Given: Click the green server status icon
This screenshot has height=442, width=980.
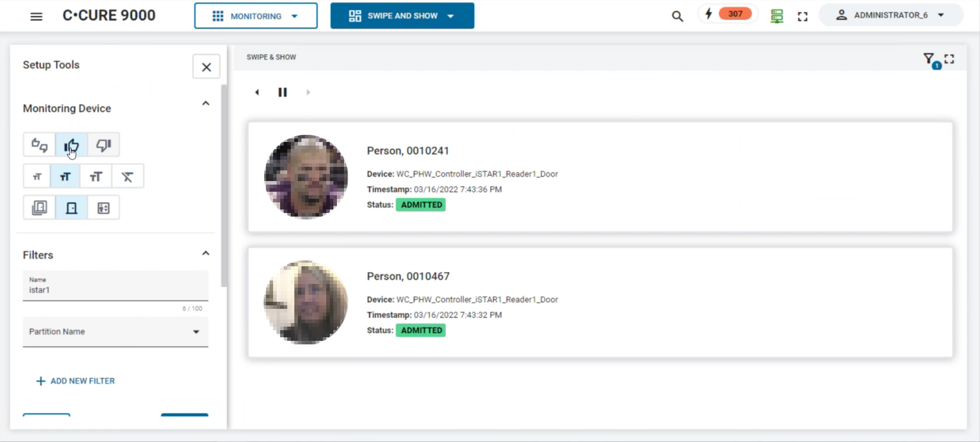Looking at the screenshot, I should click(777, 16).
